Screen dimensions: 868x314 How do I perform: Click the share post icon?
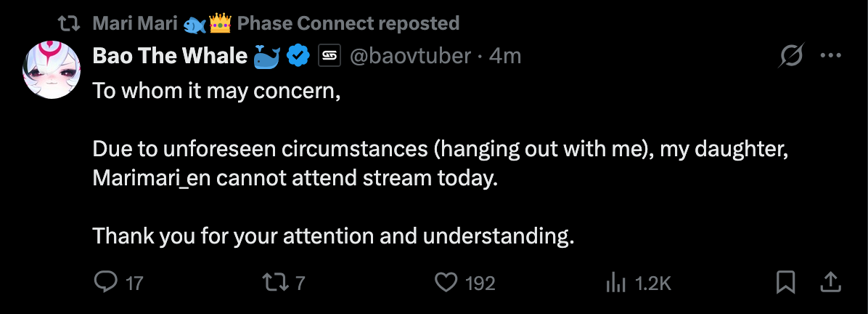pos(831,281)
